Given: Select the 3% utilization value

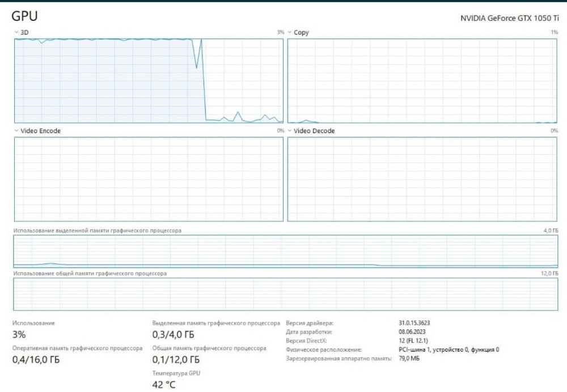Looking at the screenshot, I should [x=19, y=334].
